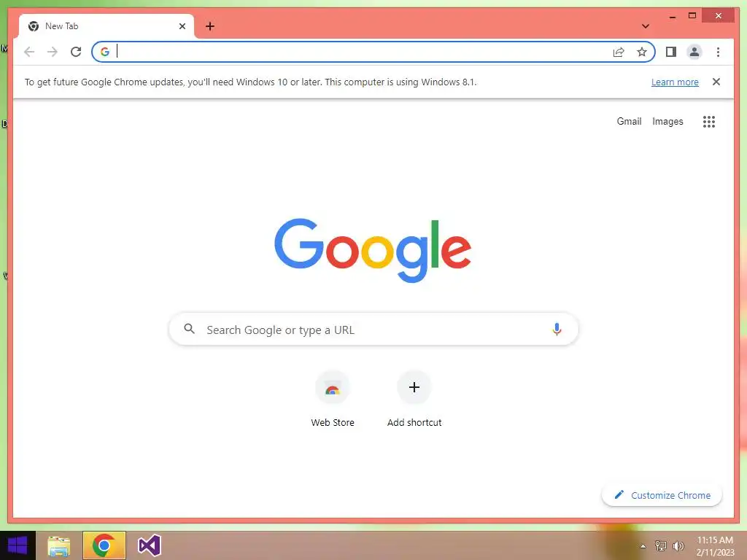Screen dimensions: 747x560
Task: Maximize the Chrome window
Action: 692,16
